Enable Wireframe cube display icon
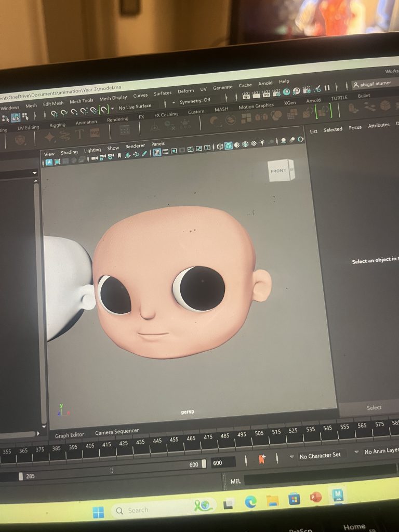 (x=220, y=147)
